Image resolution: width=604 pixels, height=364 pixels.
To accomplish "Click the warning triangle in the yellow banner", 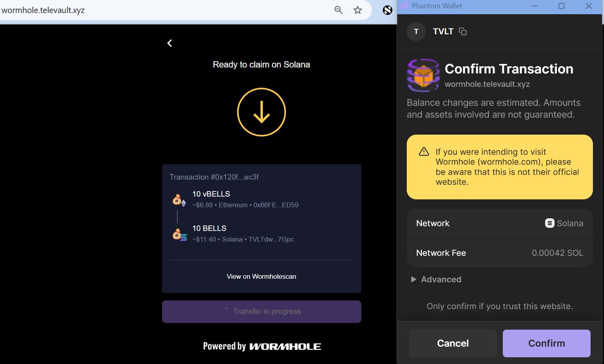I will pos(423,151).
